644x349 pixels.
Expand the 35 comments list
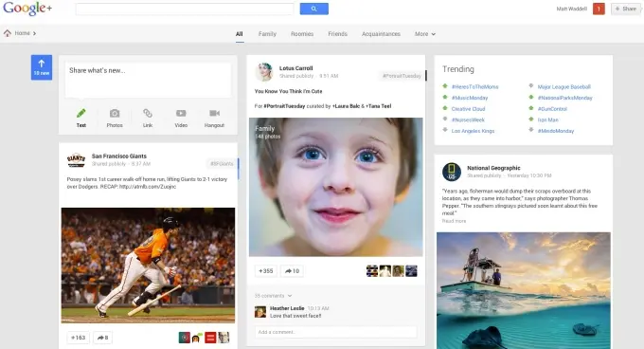click(x=273, y=296)
